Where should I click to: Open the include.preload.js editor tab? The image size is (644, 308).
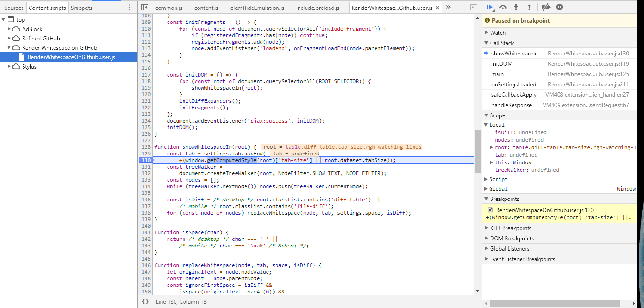[x=319, y=8]
